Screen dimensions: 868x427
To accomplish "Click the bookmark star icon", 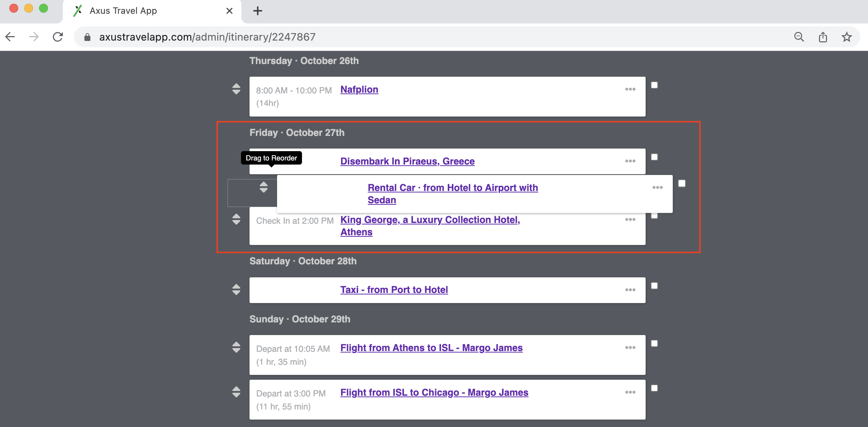I will click(847, 37).
